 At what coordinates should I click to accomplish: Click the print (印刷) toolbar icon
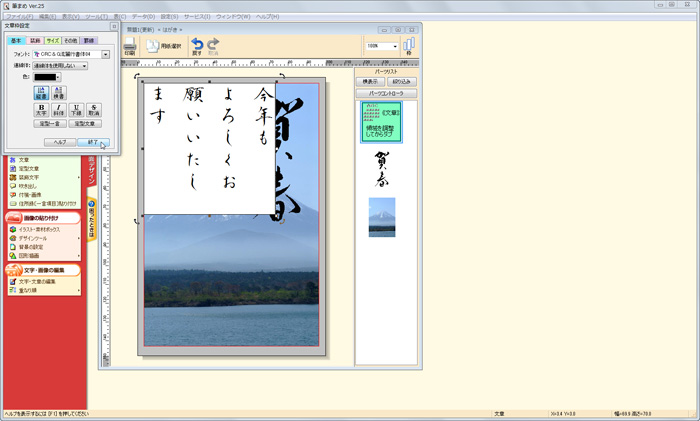click(131, 46)
